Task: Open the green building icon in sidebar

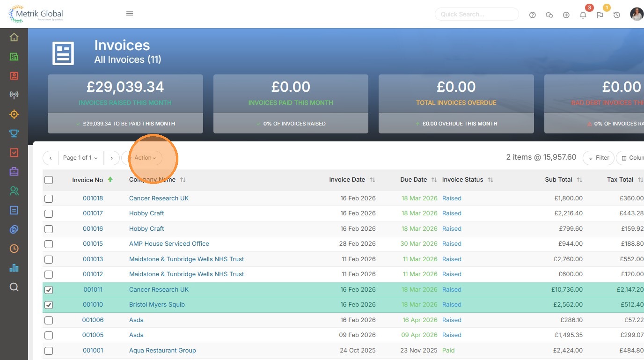Action: [x=14, y=57]
